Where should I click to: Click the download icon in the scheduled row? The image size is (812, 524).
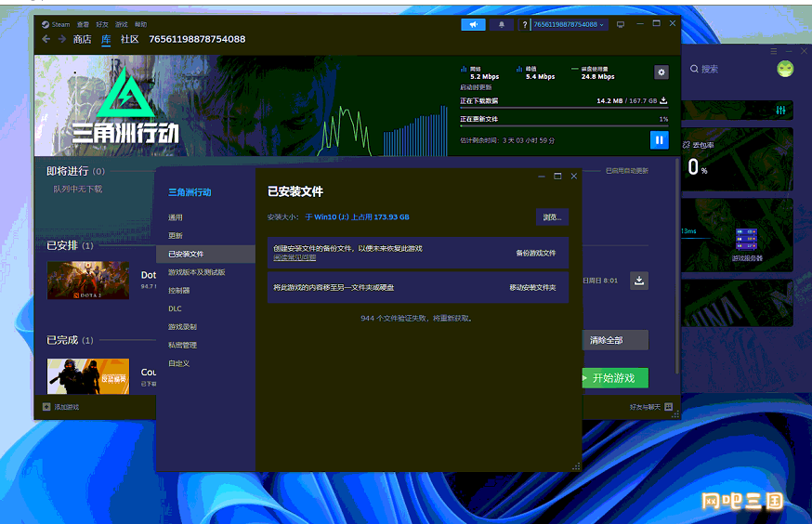[639, 281]
